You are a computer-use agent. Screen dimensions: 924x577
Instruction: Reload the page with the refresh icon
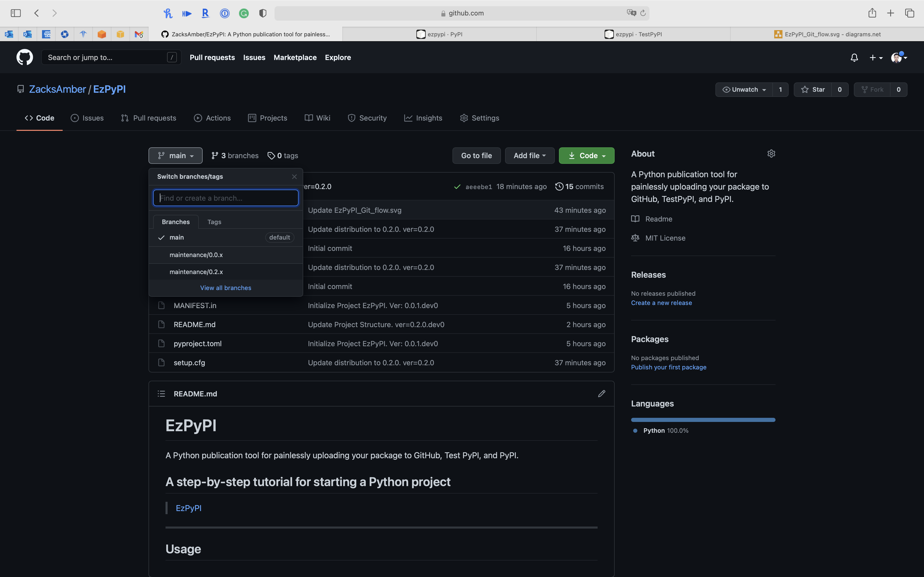click(x=643, y=13)
